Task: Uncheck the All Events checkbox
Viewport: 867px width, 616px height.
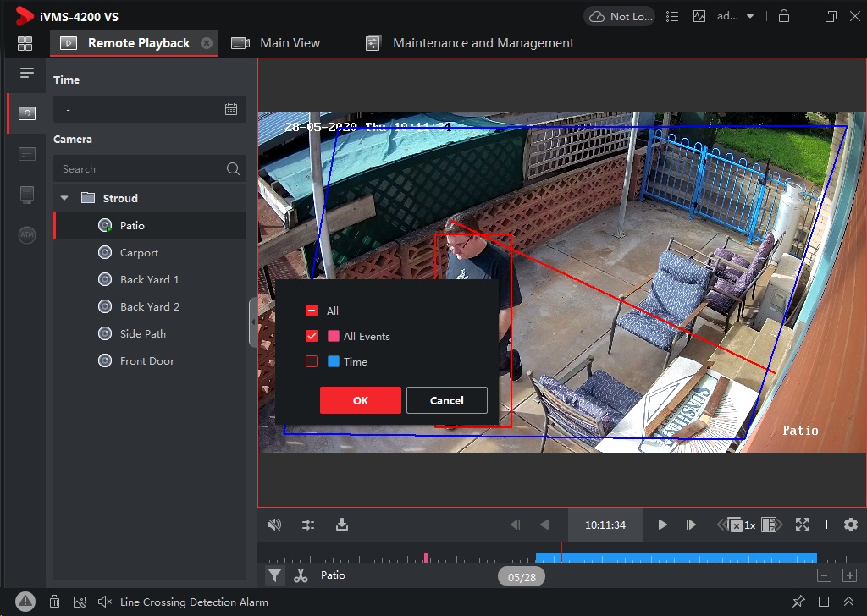Action: (x=312, y=336)
